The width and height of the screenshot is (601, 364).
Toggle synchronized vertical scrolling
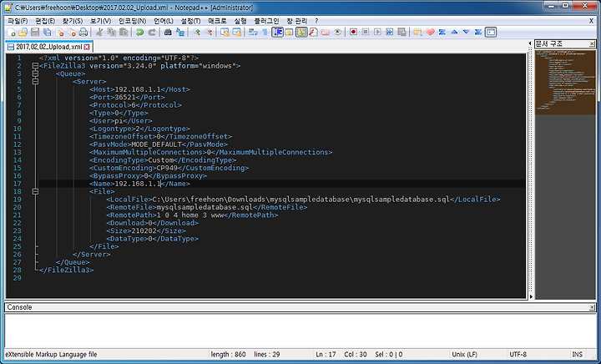[225, 33]
